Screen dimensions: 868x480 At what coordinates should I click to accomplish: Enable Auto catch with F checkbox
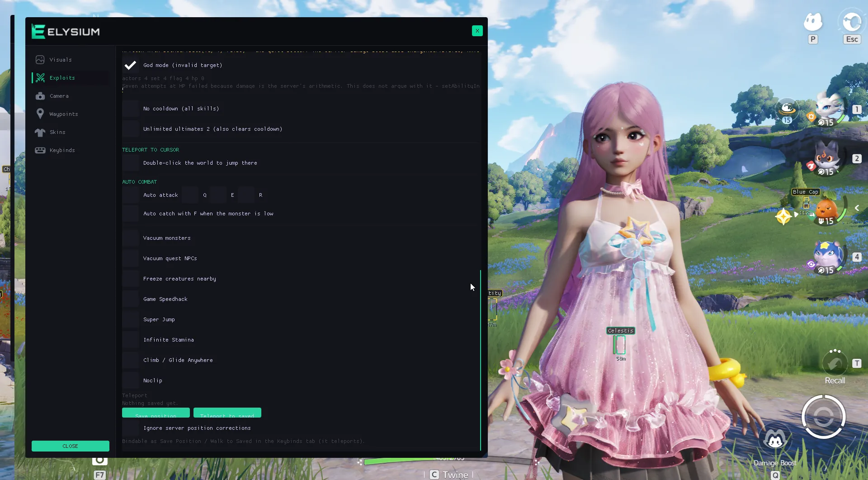click(x=130, y=214)
